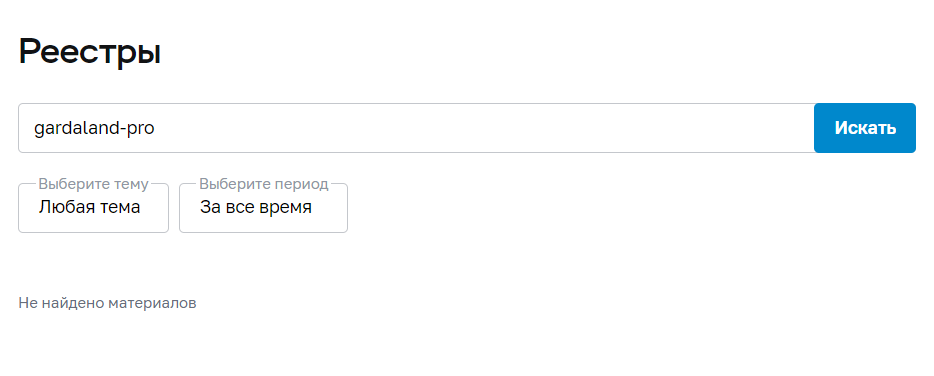The height and width of the screenshot is (376, 934).
Task: Click the Реестры page heading
Action: [x=90, y=52]
